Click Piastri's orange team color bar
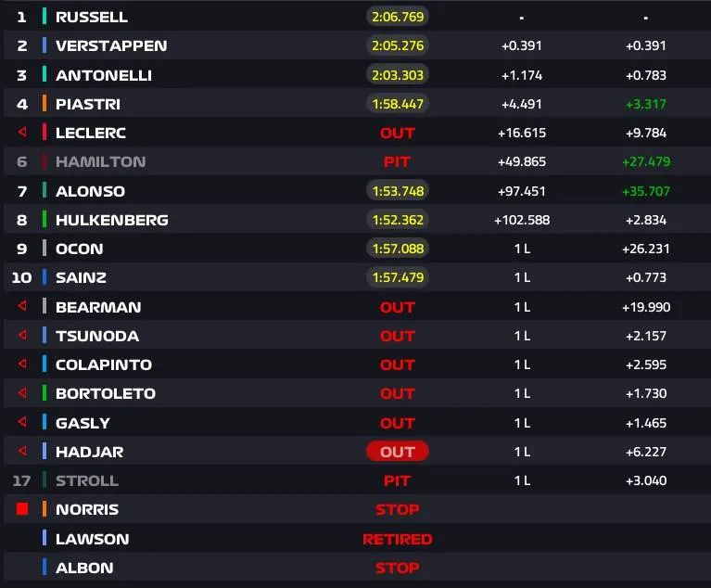Image resolution: width=711 pixels, height=588 pixels. (x=44, y=104)
